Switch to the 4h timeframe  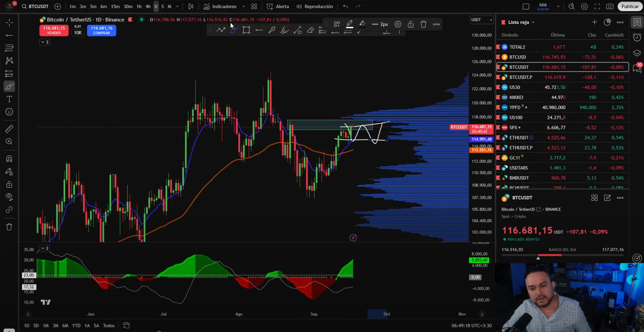[x=148, y=7]
